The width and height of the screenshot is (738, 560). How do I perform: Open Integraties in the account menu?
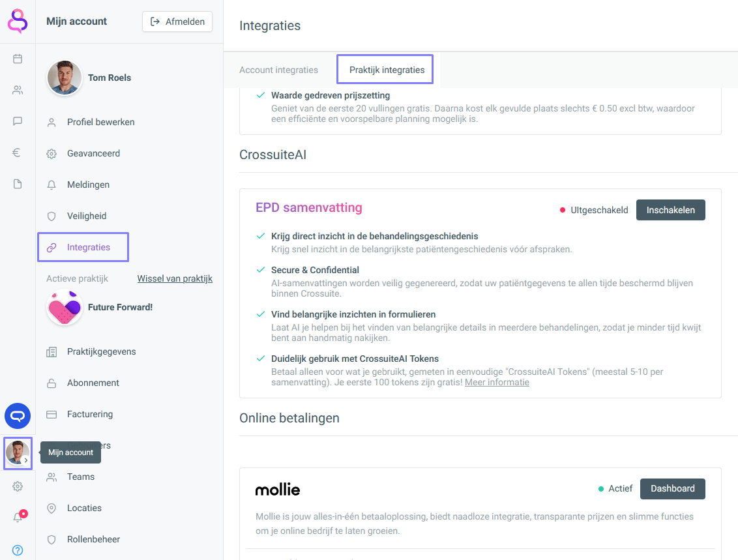(88, 247)
